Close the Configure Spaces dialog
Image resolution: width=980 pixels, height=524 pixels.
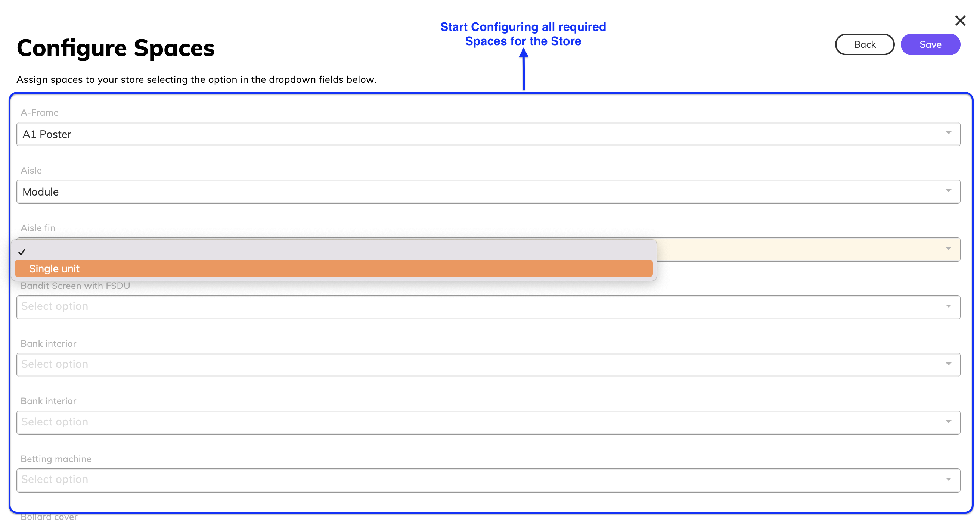point(960,21)
